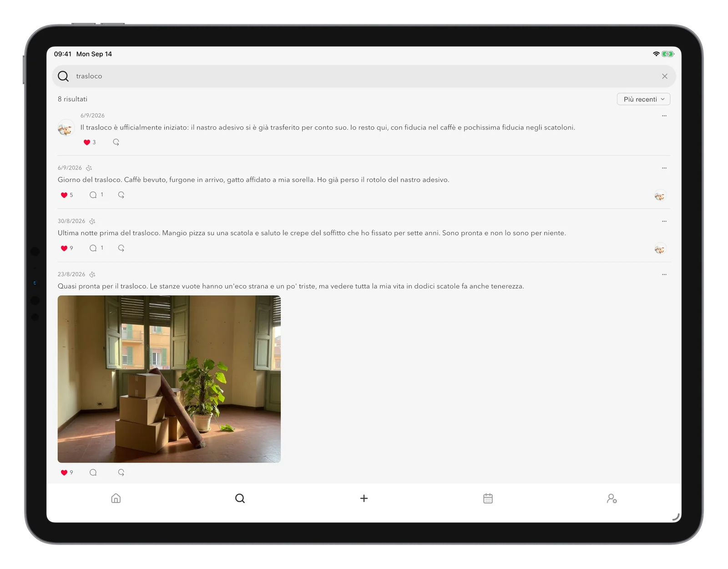The image size is (728, 569).
Task: Open the avatar on the 'Giorno del trasloco' post
Action: pos(660,196)
